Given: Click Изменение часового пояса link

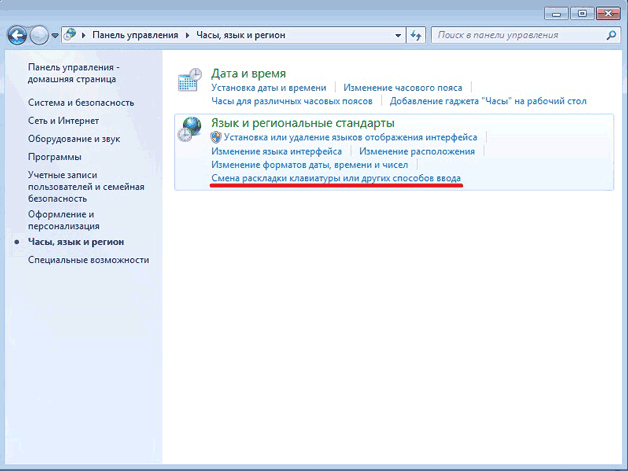Looking at the screenshot, I should pyautogui.click(x=403, y=88).
